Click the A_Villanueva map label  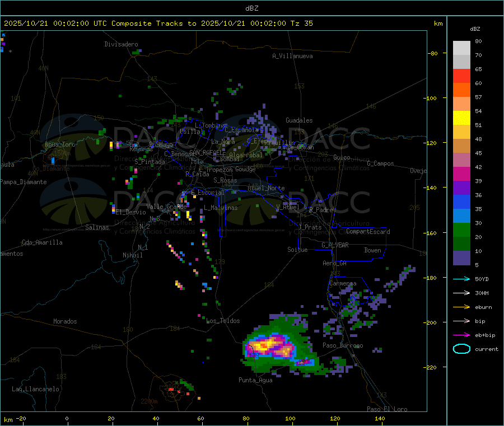(292, 56)
